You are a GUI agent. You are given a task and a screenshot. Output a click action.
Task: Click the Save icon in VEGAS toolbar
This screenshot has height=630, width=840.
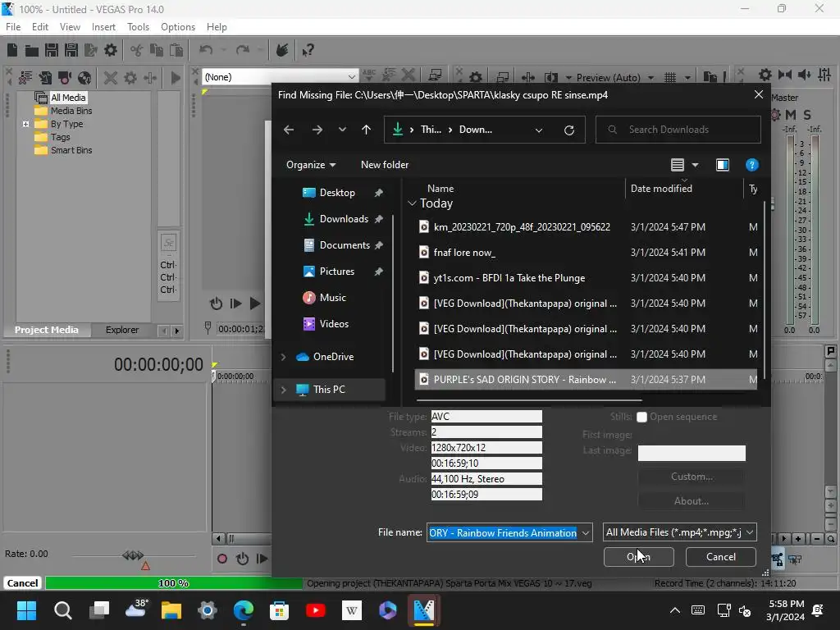coord(52,50)
